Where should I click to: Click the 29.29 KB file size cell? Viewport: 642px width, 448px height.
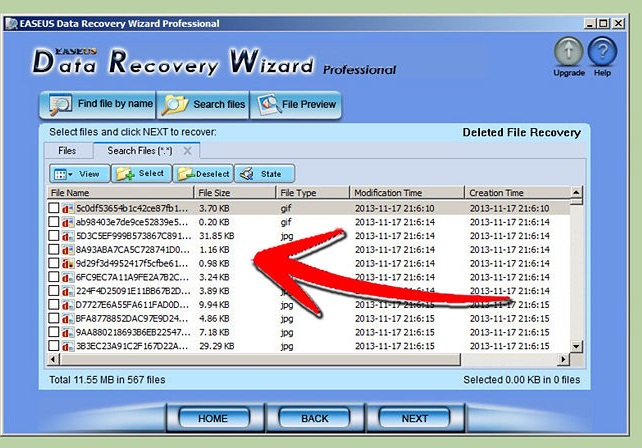217,346
